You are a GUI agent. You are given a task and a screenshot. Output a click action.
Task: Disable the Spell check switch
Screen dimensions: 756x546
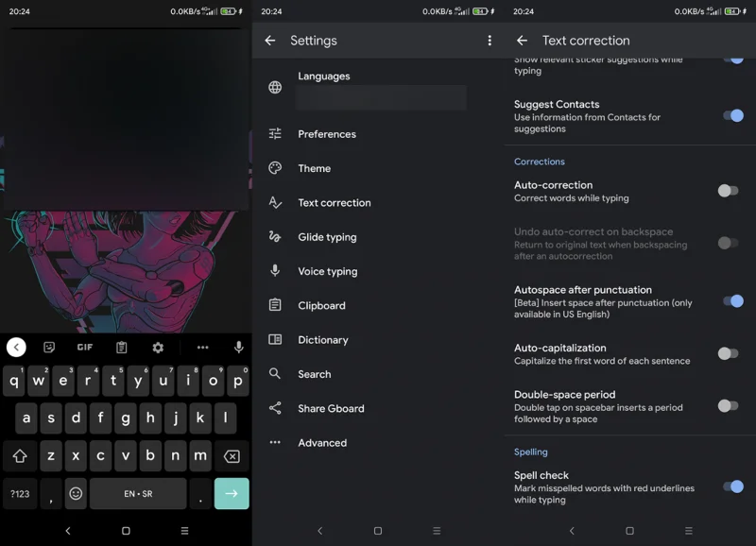(x=733, y=486)
